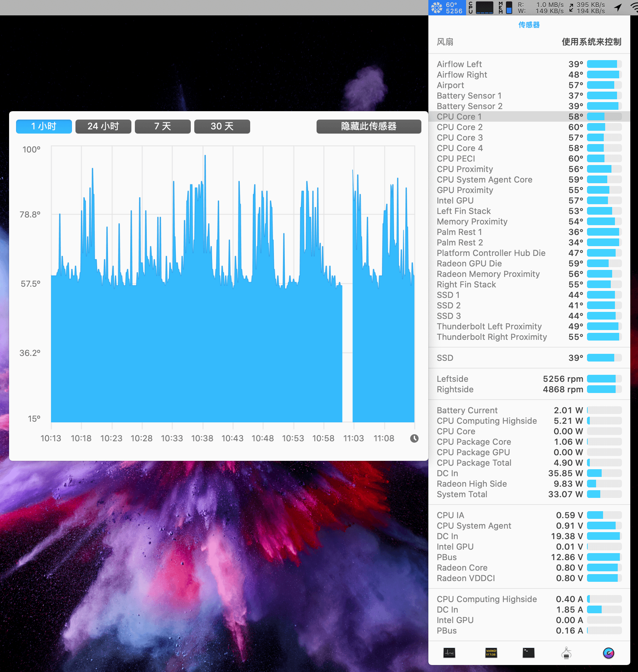Select the Battery Sensor 2 row

[529, 106]
